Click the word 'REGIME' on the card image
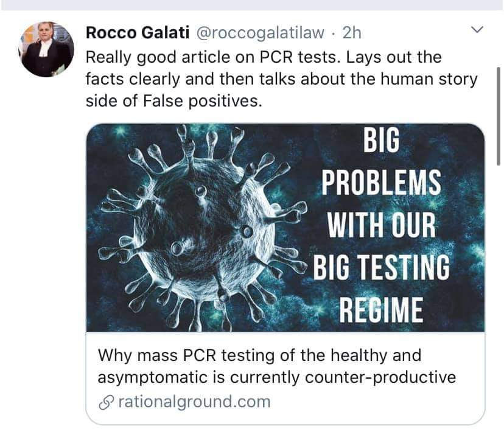Screen dimensions: 504x431 click(x=381, y=309)
